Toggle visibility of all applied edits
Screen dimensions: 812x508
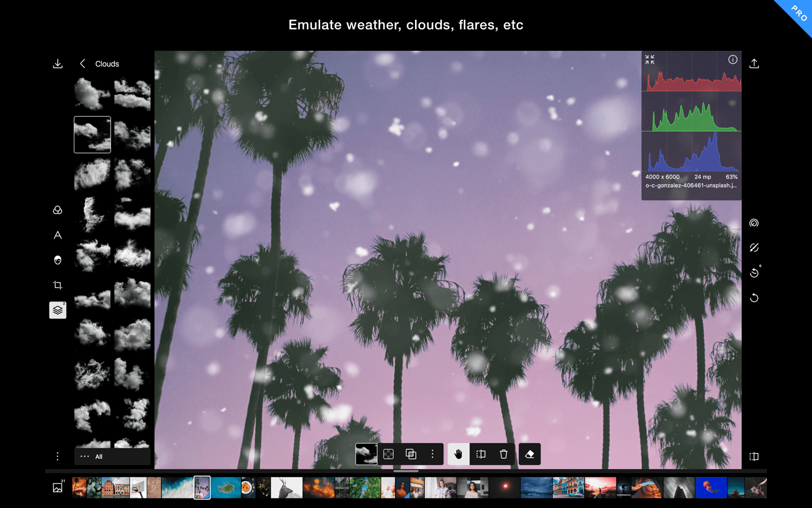754,247
